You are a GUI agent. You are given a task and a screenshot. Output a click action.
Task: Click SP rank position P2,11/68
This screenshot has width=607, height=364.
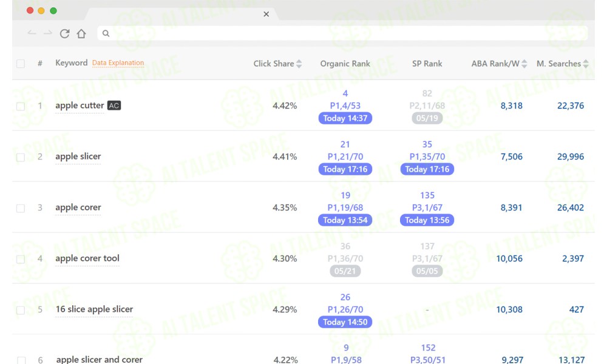[x=427, y=106]
